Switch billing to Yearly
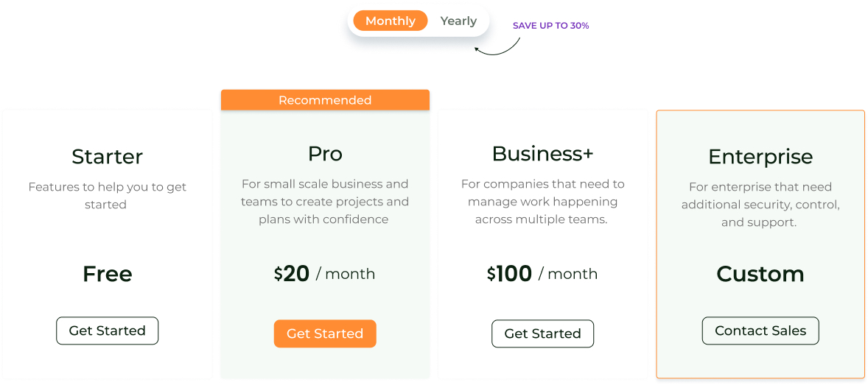 point(458,21)
